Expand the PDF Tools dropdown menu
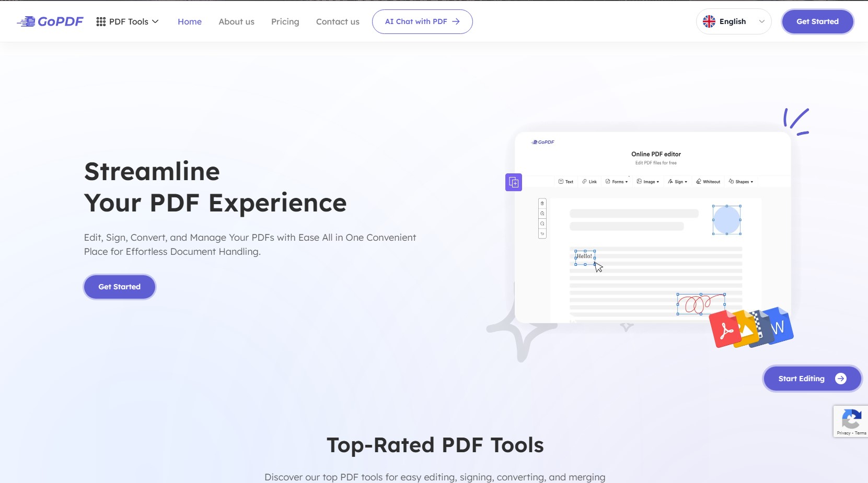The height and width of the screenshot is (483, 868). (128, 21)
